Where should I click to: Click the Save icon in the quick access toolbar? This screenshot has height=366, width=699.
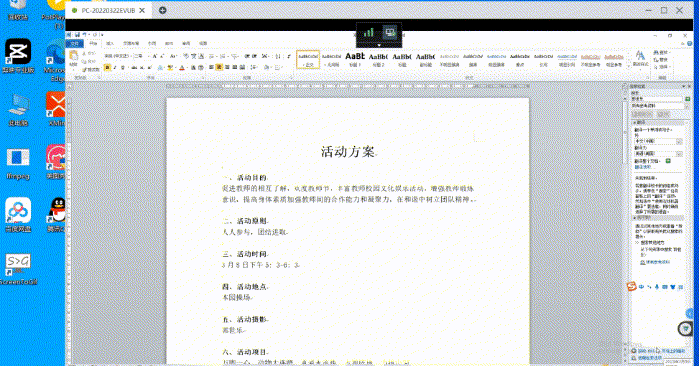[77, 34]
